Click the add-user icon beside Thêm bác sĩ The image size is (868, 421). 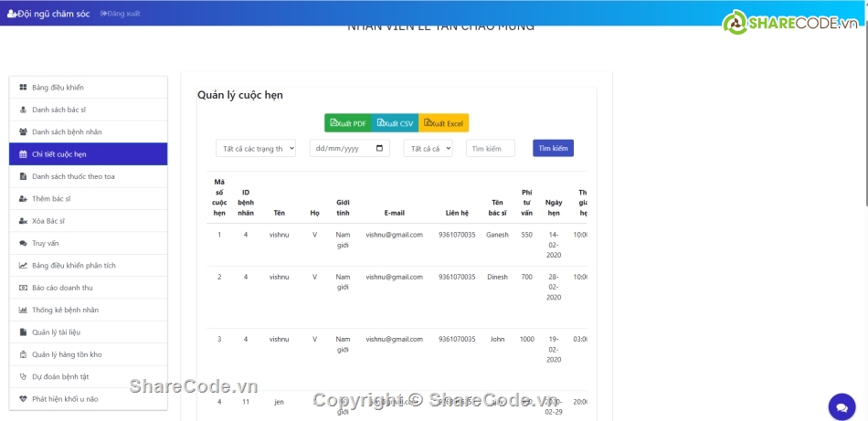(23, 198)
